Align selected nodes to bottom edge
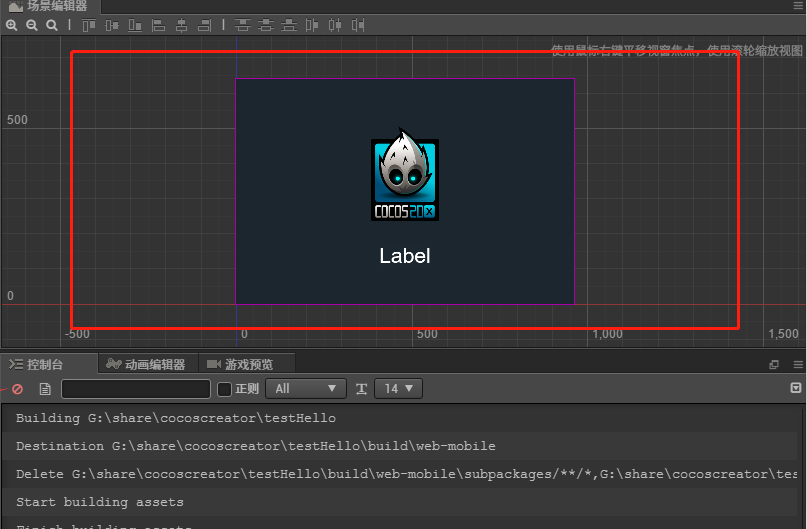 133,25
